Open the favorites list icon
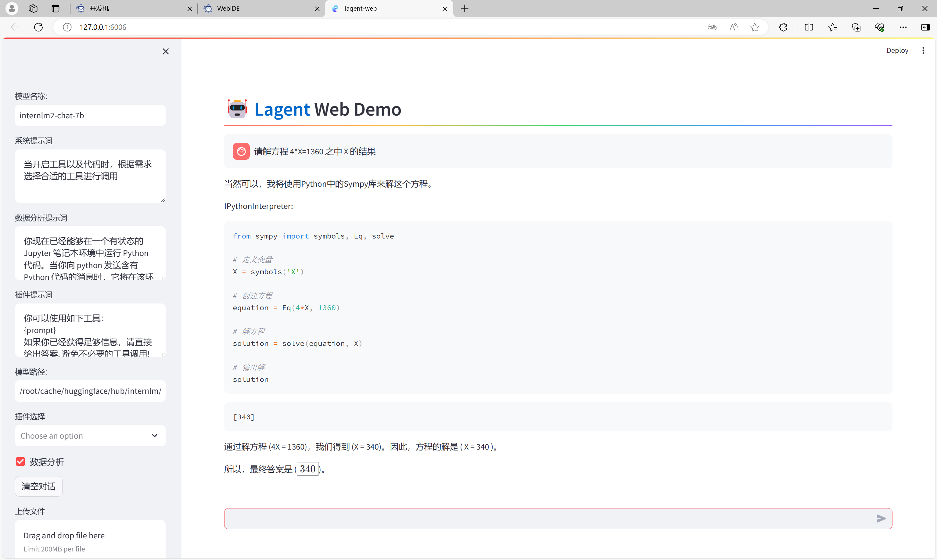937x560 pixels. (x=832, y=27)
